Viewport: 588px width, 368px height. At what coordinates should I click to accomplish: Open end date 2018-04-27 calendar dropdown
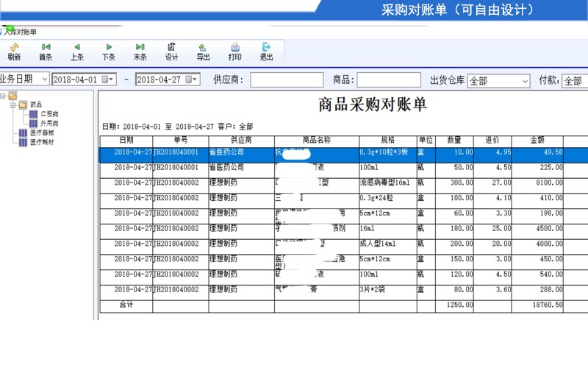pos(191,79)
